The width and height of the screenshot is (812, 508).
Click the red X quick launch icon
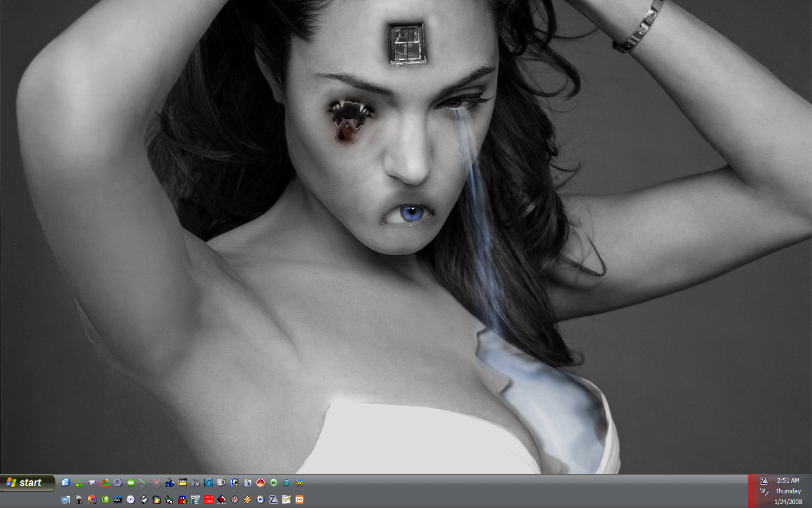tap(156, 483)
